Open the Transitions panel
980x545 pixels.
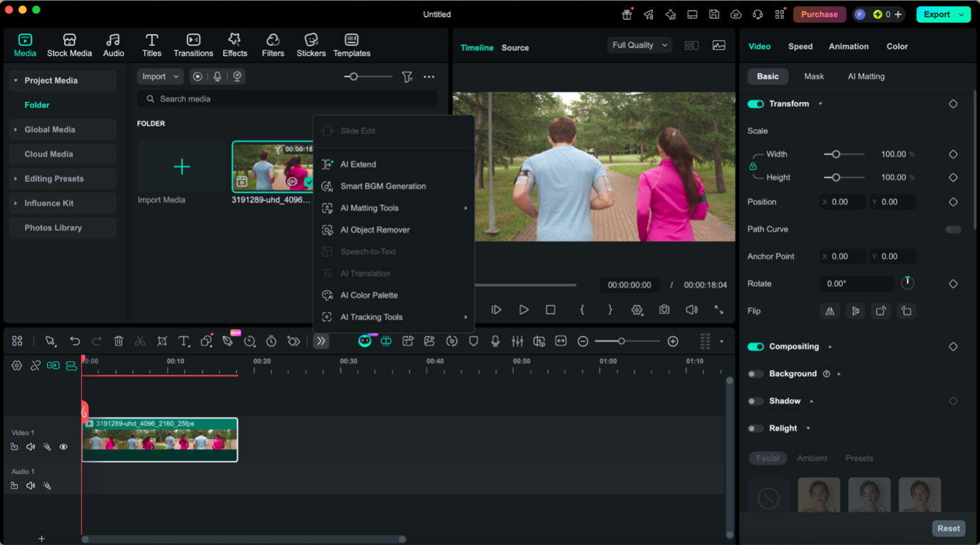[193, 44]
